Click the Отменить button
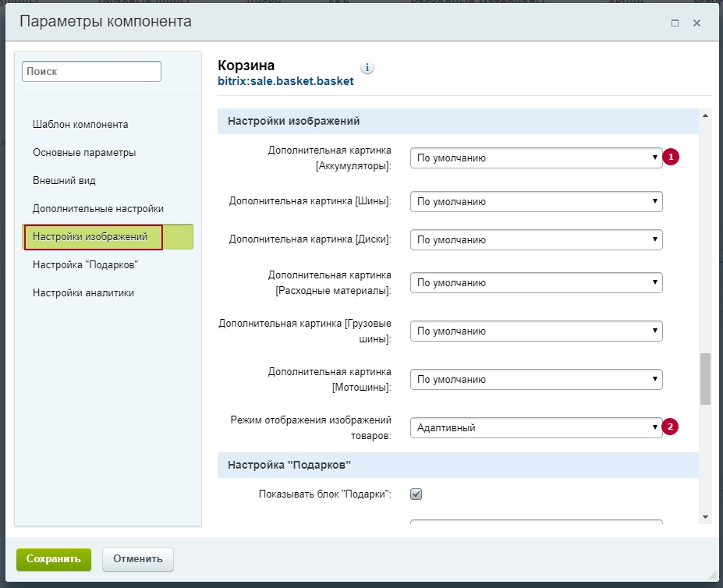The height and width of the screenshot is (588, 723). point(138,559)
